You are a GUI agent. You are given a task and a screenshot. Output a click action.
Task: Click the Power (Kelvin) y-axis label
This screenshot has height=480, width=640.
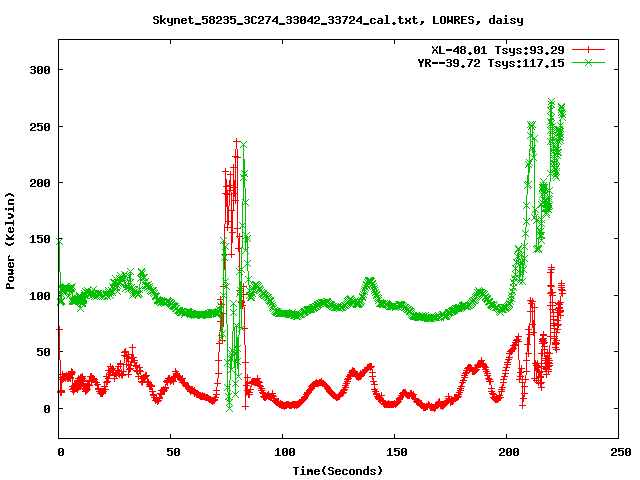(x=10, y=241)
